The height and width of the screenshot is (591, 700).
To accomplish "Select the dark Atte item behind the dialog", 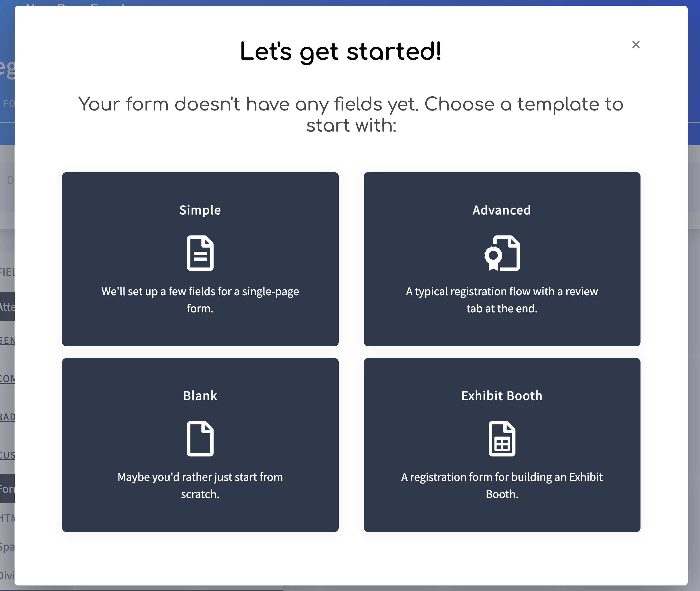I will (x=7, y=307).
